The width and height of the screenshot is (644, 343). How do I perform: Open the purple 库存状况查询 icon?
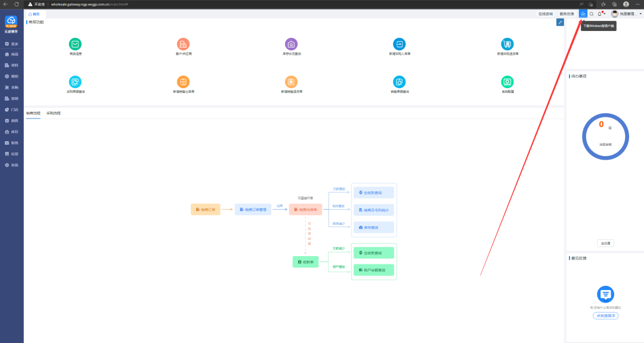[291, 44]
